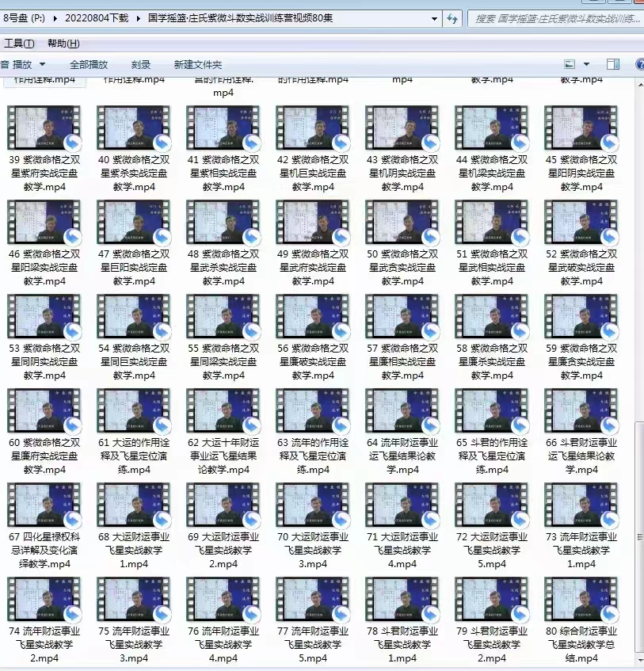The image size is (644, 671).
Task: Select video icon for 61 大运的作用诠释
Action: pyautogui.click(x=134, y=410)
